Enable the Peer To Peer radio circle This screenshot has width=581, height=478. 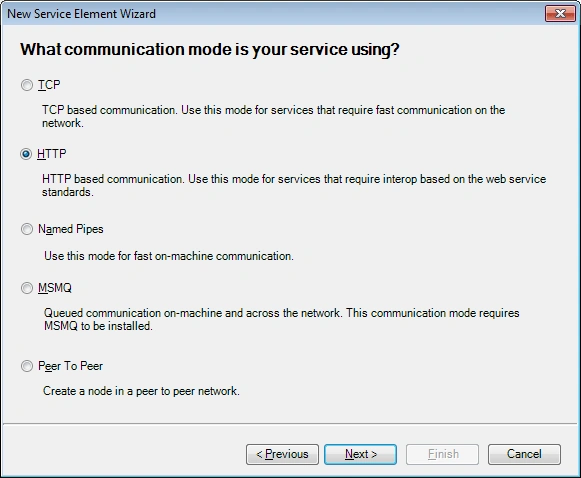(27, 366)
